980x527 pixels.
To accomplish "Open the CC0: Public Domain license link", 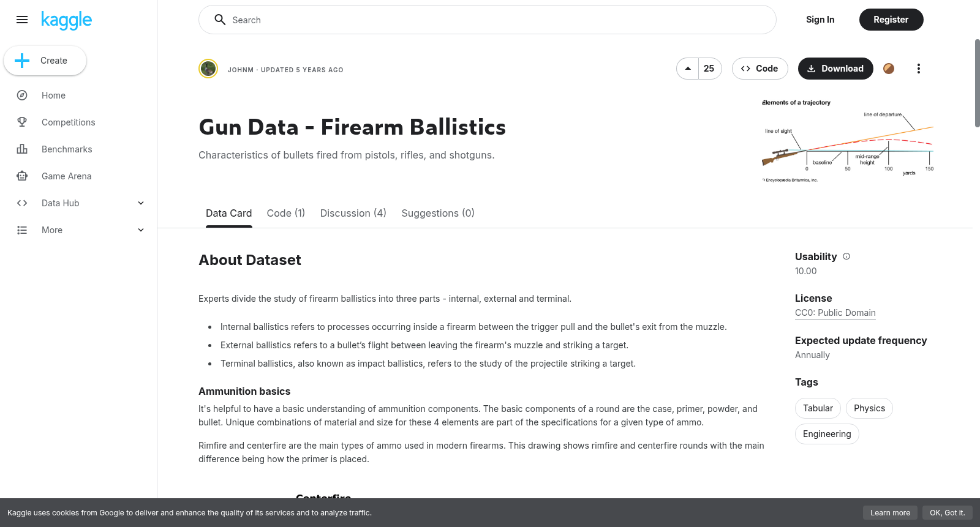I will 835,313.
